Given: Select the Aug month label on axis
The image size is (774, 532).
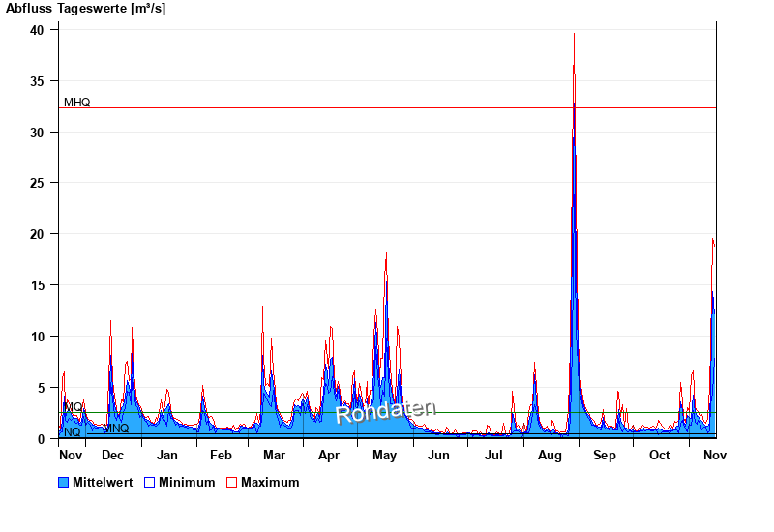Looking at the screenshot, I should (550, 455).
